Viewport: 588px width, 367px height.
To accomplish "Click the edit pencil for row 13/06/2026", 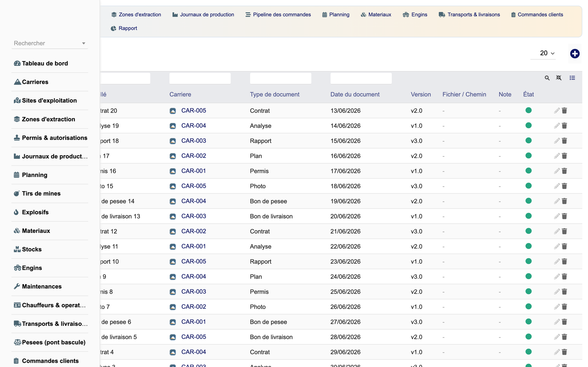I will pyautogui.click(x=557, y=111).
